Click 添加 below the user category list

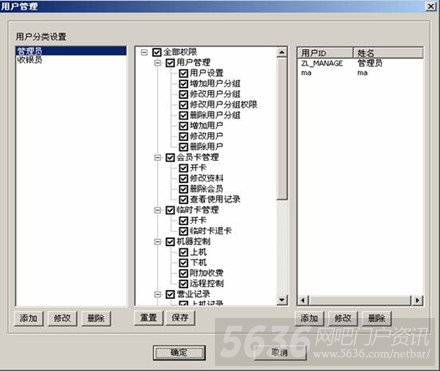[29, 318]
